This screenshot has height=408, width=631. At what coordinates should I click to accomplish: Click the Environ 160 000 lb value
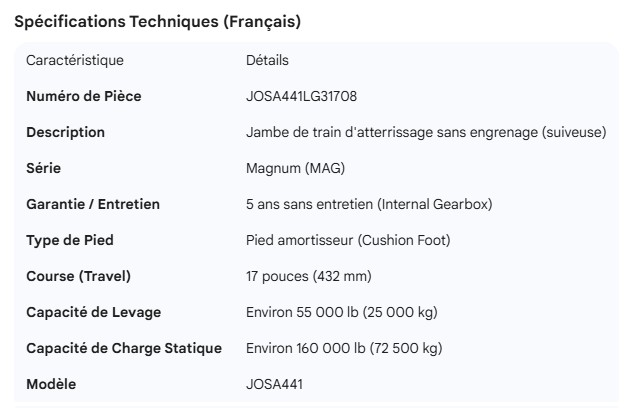(x=344, y=348)
